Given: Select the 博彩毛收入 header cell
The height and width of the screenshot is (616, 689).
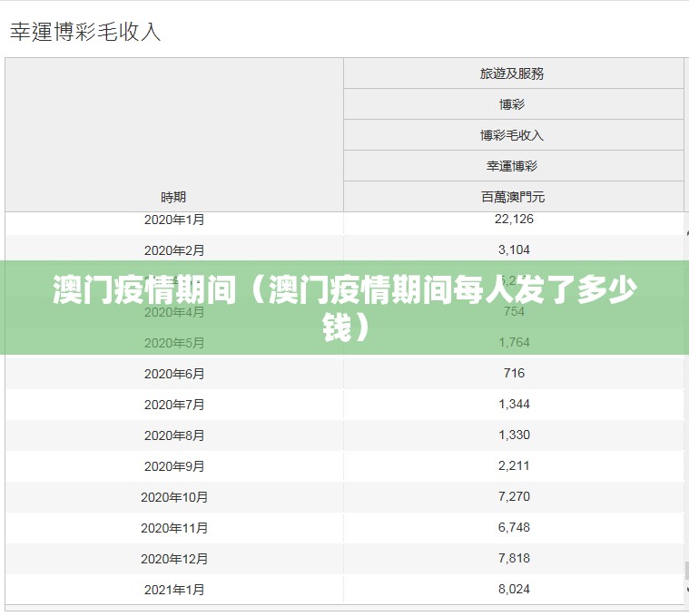Looking at the screenshot, I should [x=512, y=135].
